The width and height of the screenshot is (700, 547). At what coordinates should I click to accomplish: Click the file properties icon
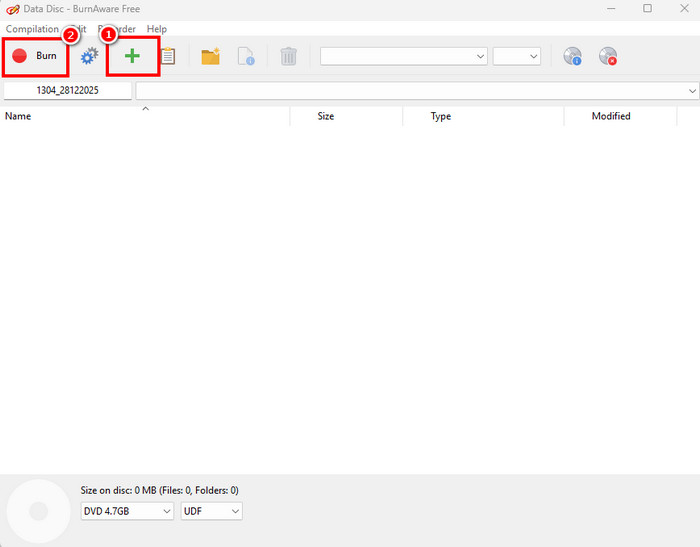[x=246, y=57]
